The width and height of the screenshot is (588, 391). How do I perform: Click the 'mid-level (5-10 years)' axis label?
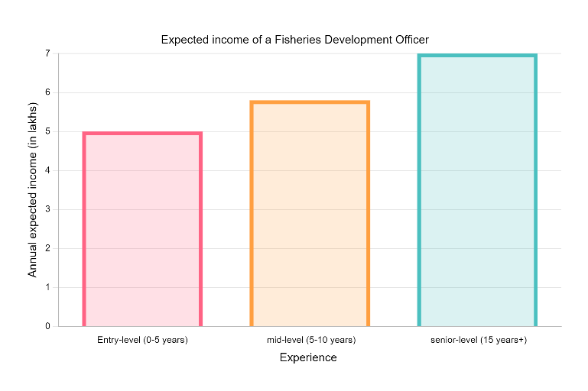[x=310, y=340]
